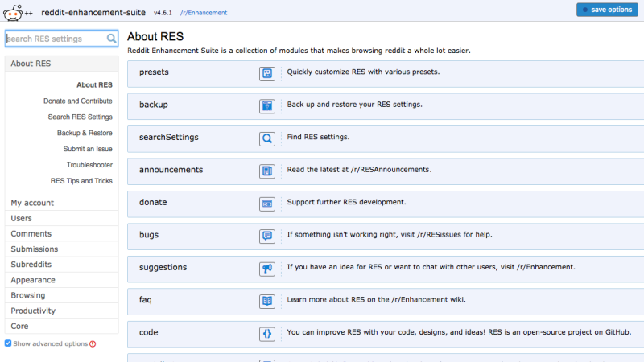644x362 pixels.
Task: Select the searchSettings magnifier icon
Action: click(267, 138)
